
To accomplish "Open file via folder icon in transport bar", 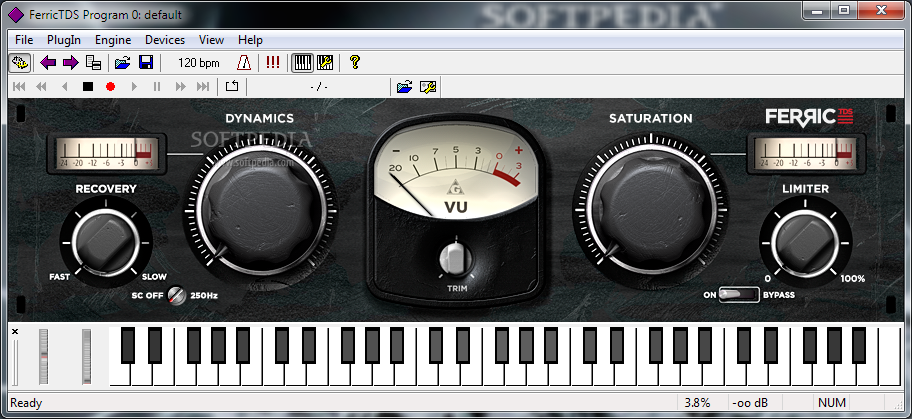I will click(404, 87).
